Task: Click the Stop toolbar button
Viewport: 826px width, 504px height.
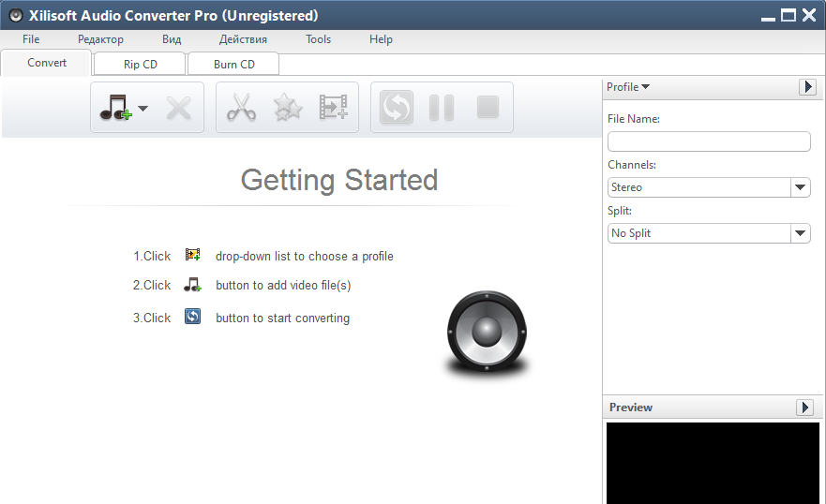Action: coord(488,107)
